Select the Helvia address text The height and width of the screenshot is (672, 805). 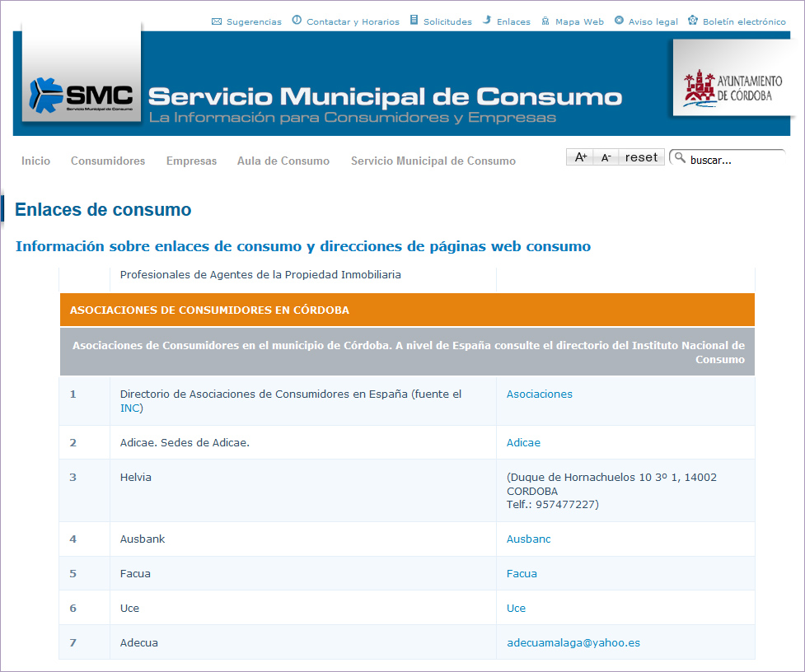click(x=611, y=491)
